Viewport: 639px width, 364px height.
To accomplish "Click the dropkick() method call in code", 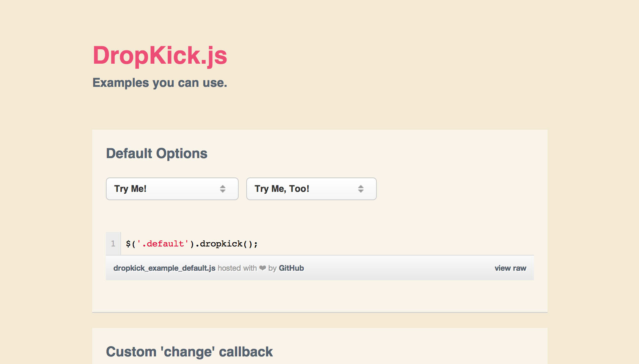I will 226,244.
